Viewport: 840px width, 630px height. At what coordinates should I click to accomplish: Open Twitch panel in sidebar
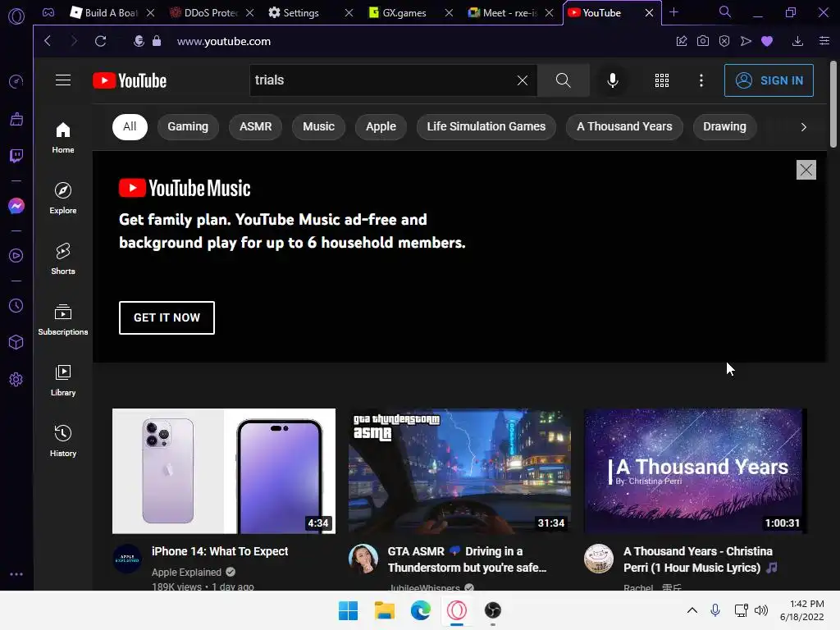pos(16,156)
